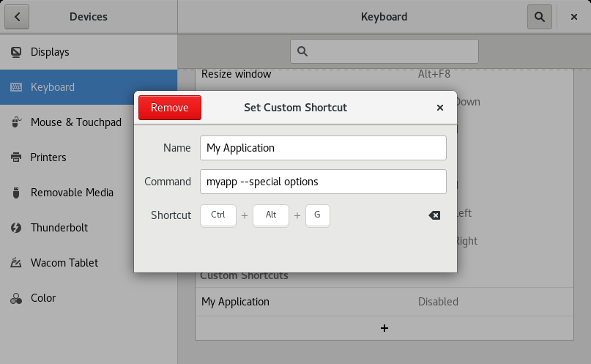The height and width of the screenshot is (364, 591).
Task: Go back using the Devices back arrow
Action: (17, 17)
